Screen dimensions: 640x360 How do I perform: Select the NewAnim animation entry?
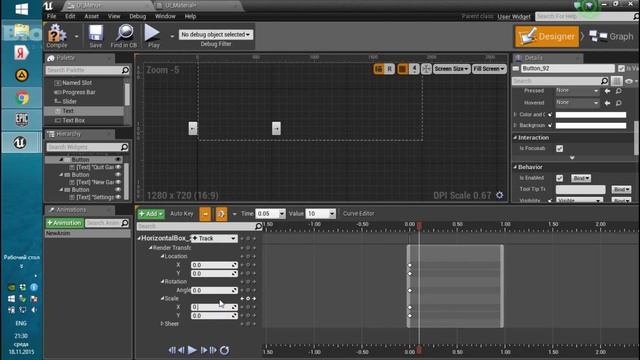87,233
